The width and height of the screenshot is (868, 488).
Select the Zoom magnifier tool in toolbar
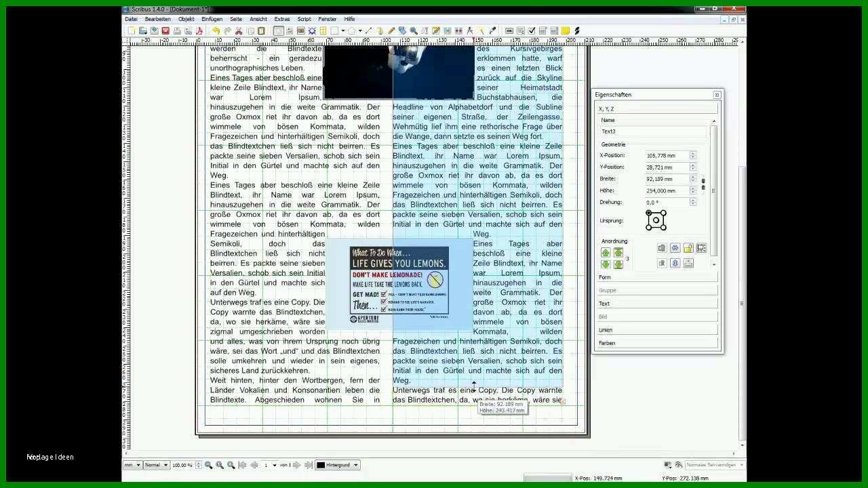tap(414, 30)
